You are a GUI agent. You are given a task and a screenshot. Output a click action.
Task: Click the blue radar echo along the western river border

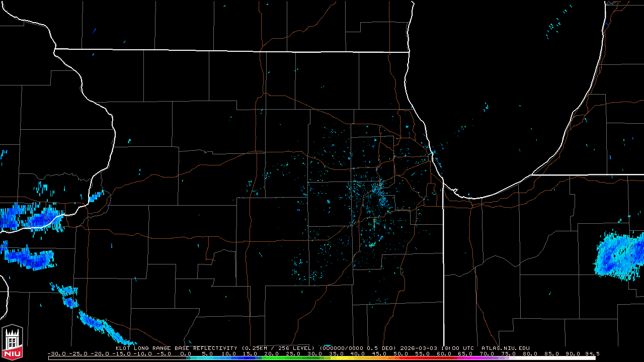31,216
